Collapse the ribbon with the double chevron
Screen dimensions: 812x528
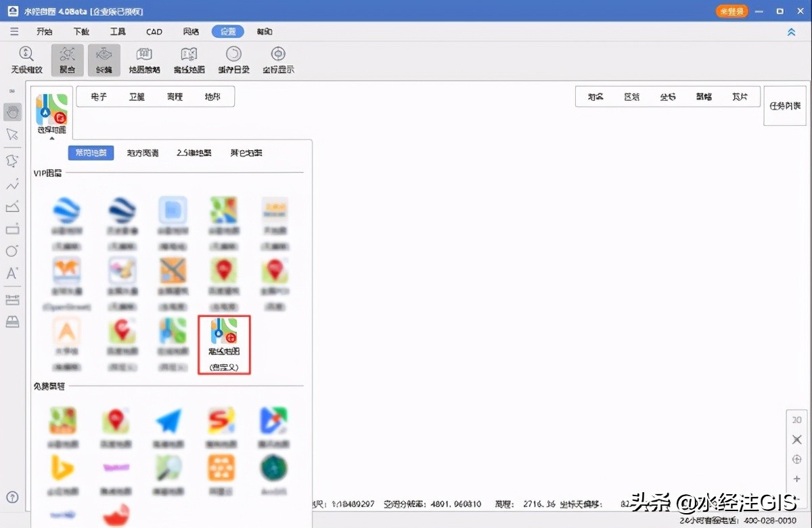coord(791,32)
